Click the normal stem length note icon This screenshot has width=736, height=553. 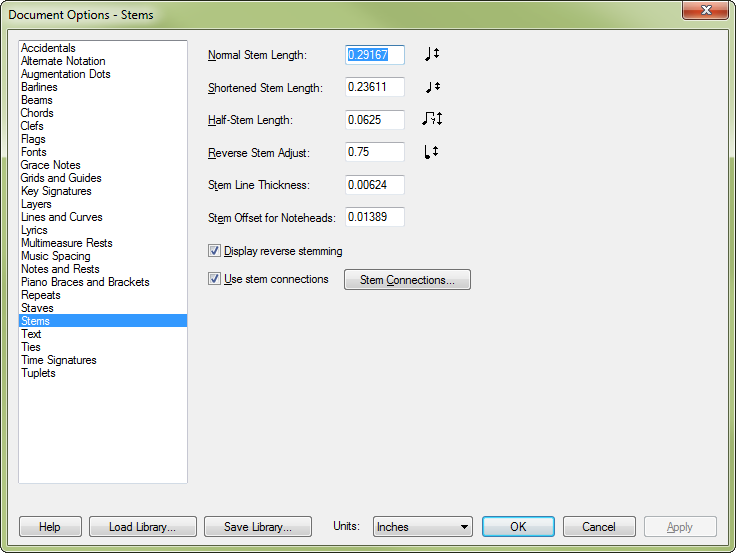click(x=431, y=55)
